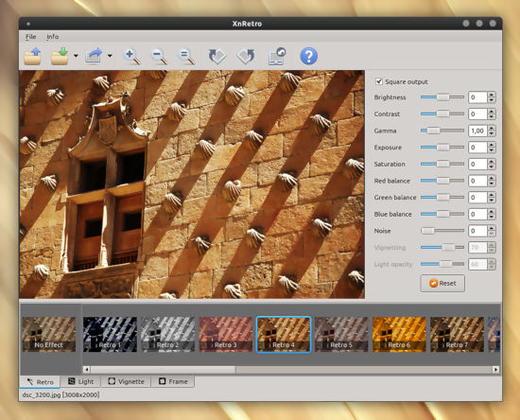Switch to the Frame tab
The image size is (520, 420).
(x=173, y=381)
